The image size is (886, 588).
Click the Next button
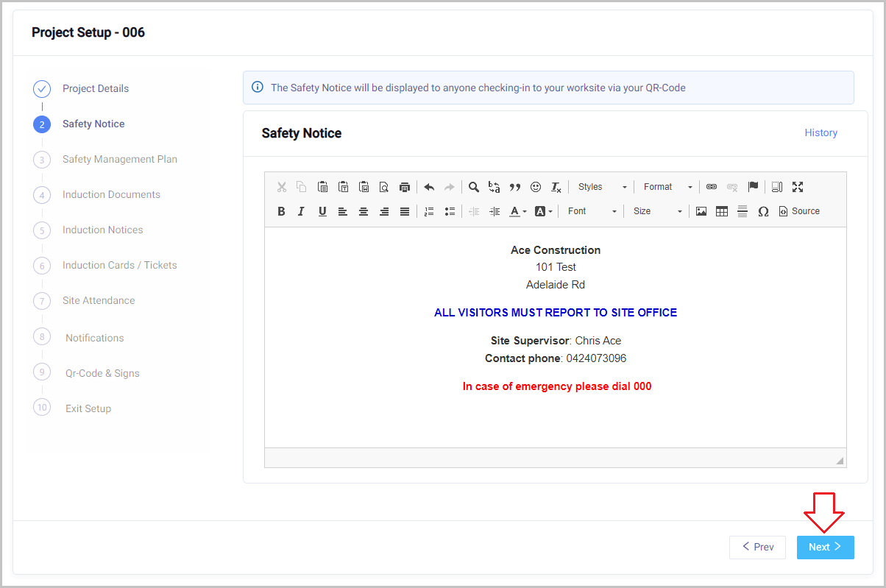coord(825,547)
